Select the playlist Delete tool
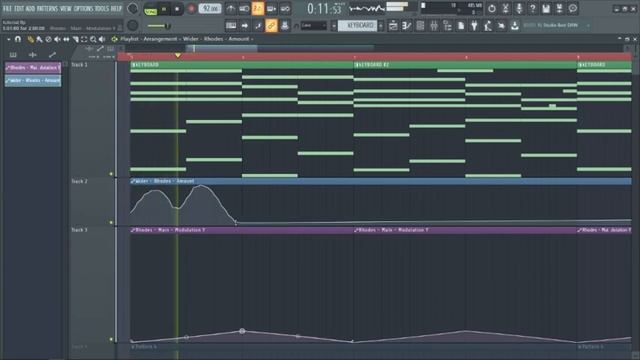640x360 pixels. click(48, 40)
